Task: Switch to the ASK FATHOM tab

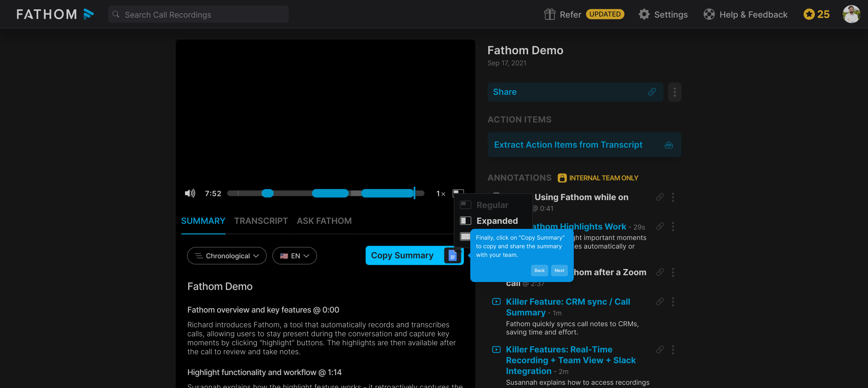Action: (x=324, y=221)
